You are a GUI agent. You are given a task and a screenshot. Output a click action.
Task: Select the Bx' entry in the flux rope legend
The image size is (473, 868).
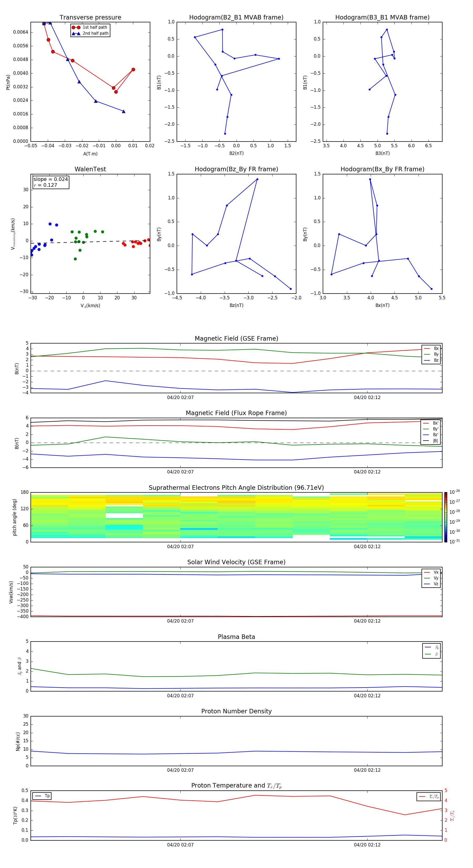coord(431,423)
